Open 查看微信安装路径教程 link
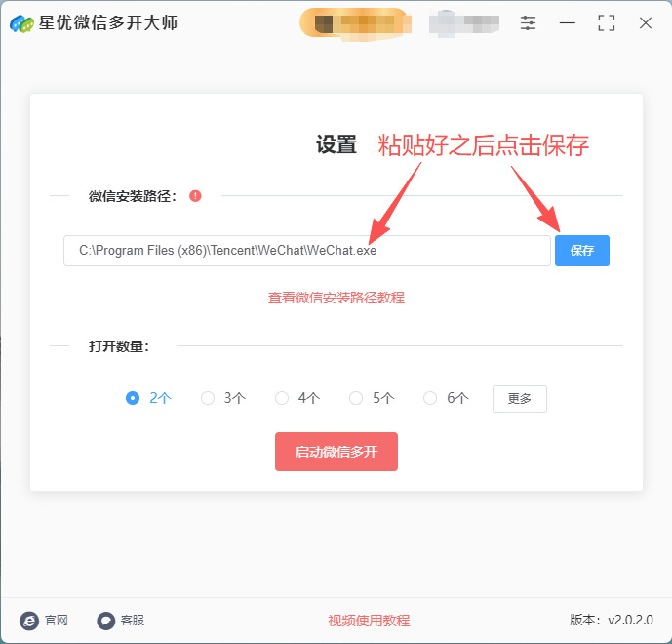The image size is (672, 644). point(336,298)
